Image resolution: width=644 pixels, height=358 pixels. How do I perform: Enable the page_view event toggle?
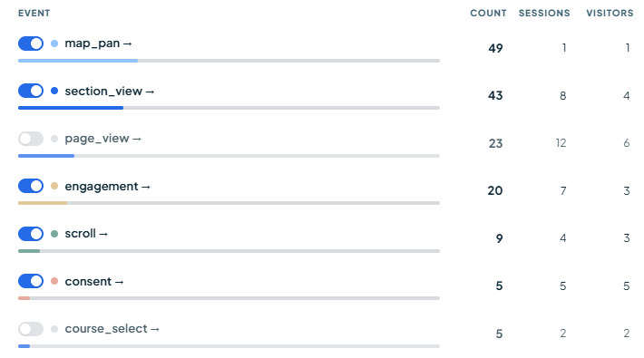tap(31, 139)
